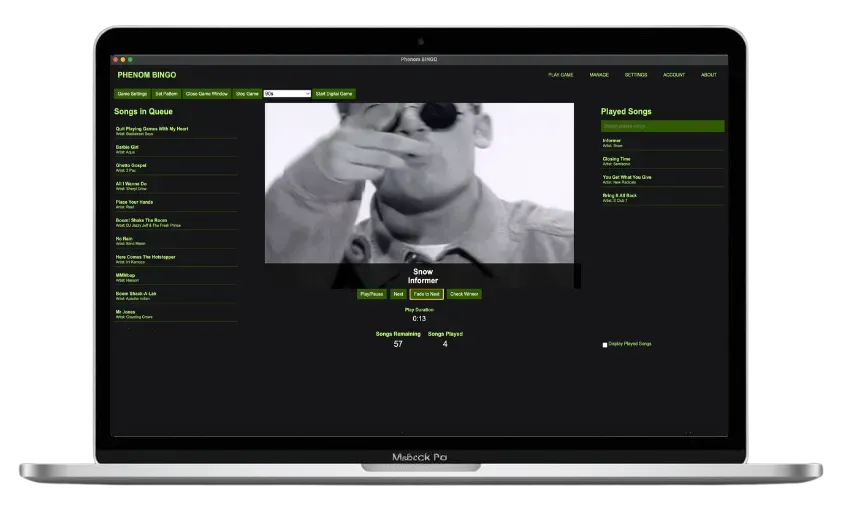Click the Fade to Next button
841x506 pixels.
[x=426, y=294]
